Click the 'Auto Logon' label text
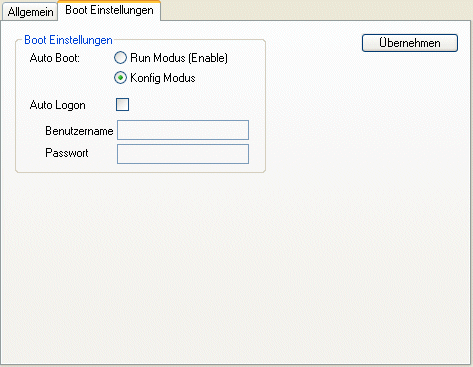473x367 pixels. (x=58, y=105)
